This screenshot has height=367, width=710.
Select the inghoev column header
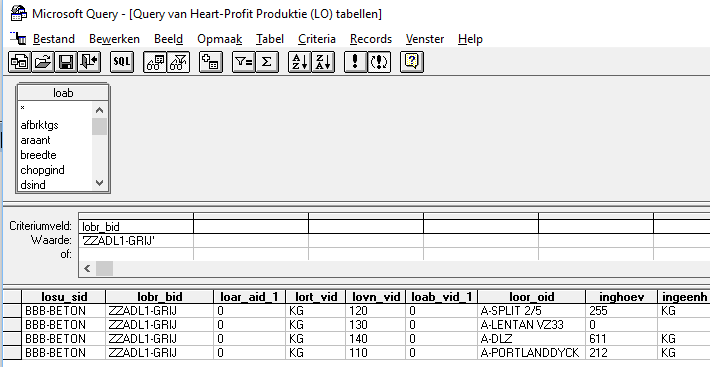pos(621,297)
